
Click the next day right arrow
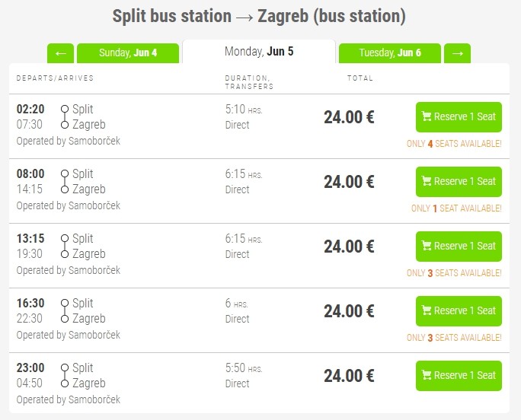[457, 53]
